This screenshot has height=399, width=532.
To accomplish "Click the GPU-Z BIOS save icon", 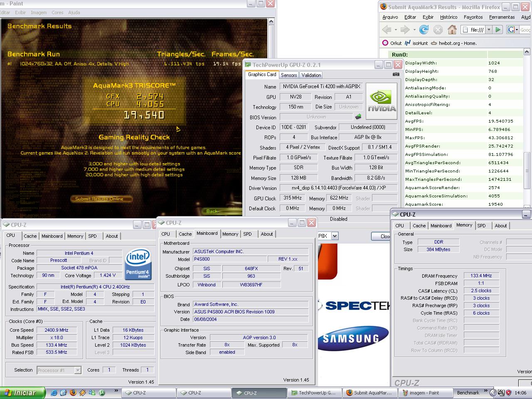I will click(358, 117).
